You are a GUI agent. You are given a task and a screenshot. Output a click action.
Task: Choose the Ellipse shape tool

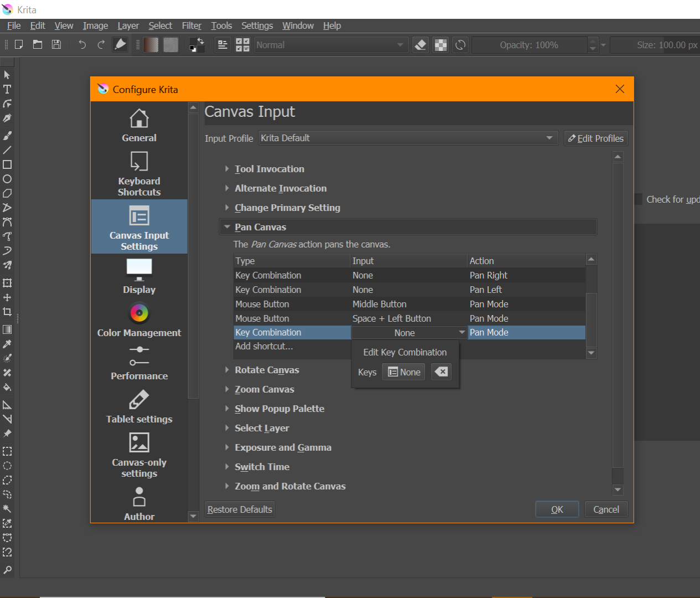coord(7,179)
